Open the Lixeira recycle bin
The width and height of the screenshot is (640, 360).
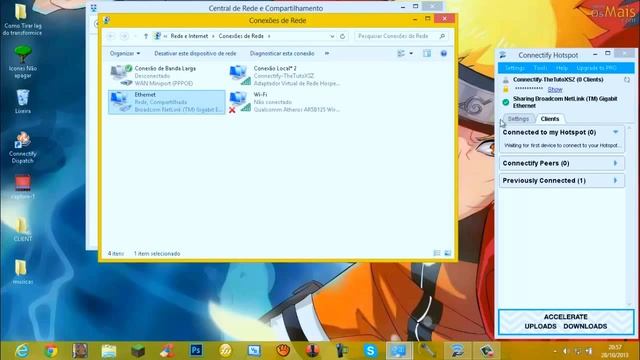coord(22,102)
